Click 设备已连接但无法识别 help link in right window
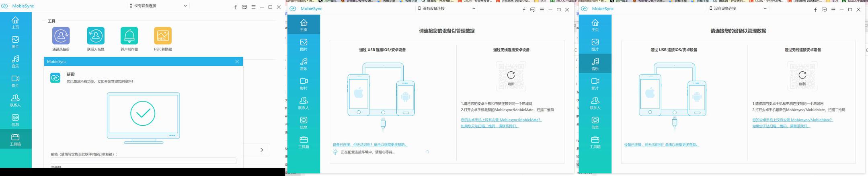This screenshot has height=176, width=868. coord(662,145)
